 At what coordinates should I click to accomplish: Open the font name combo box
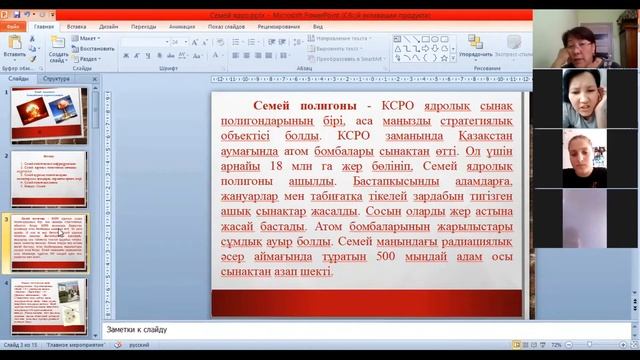tap(146, 42)
